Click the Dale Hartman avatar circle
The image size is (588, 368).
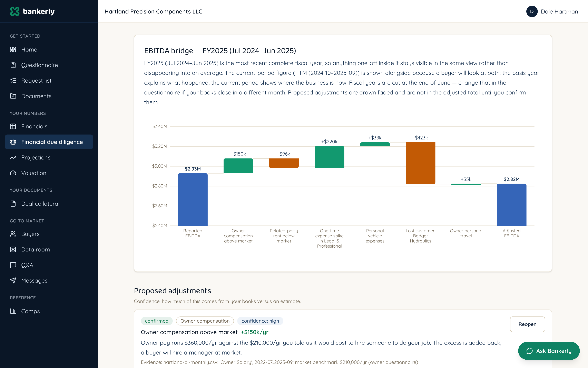tap(532, 11)
